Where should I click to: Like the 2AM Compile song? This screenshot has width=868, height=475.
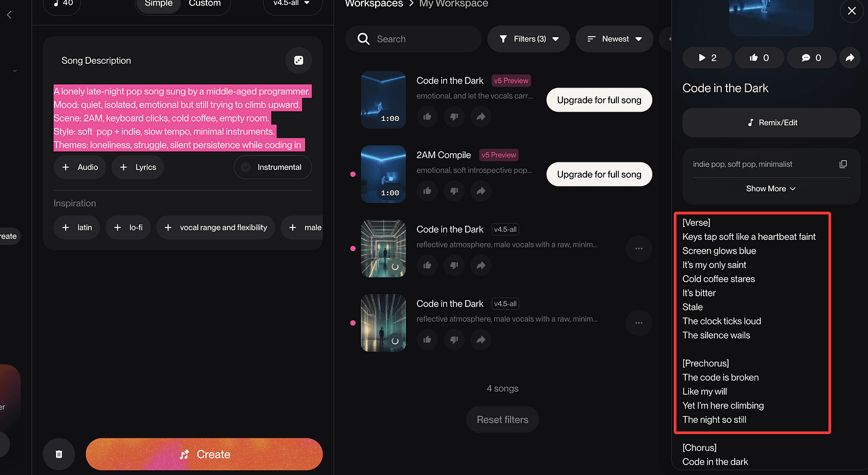(x=427, y=191)
